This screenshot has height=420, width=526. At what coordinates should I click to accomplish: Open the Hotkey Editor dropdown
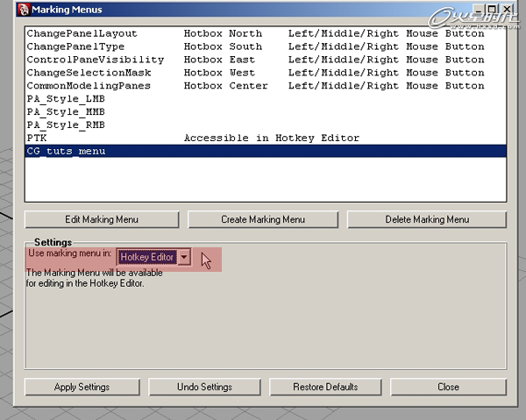point(184,258)
